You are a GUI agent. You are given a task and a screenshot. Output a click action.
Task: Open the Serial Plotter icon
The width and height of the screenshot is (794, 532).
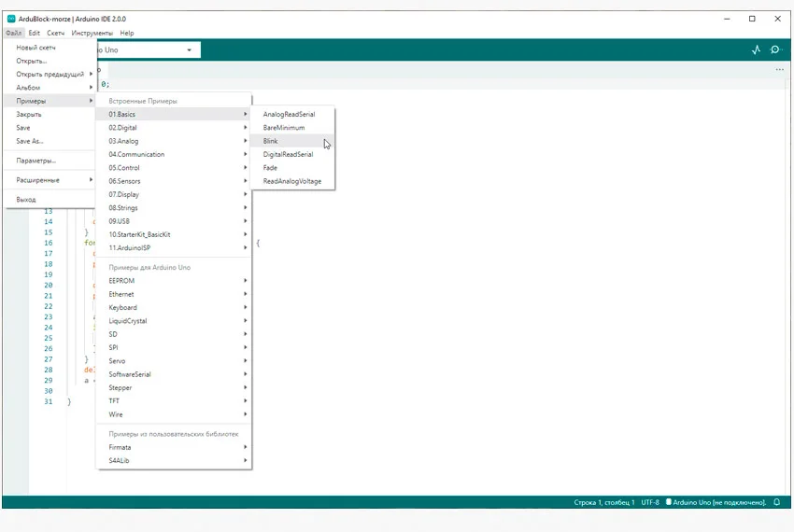point(756,50)
